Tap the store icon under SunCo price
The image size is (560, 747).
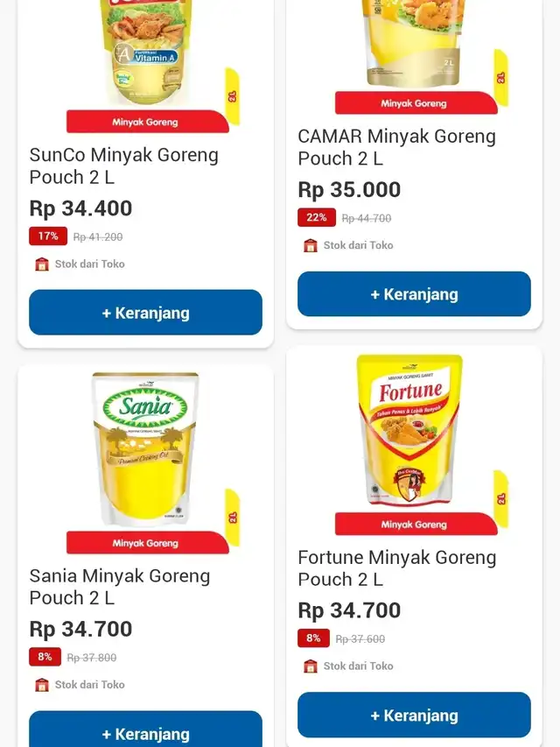coord(42,264)
